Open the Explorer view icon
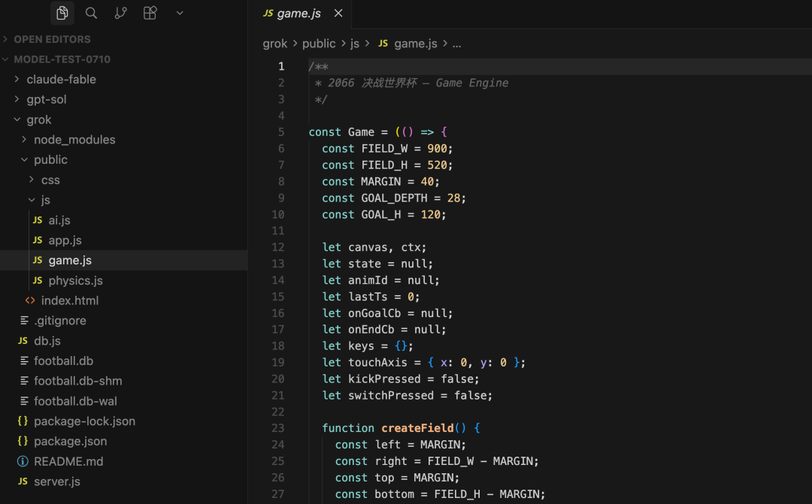Viewport: 812px width, 504px height. 62,13
